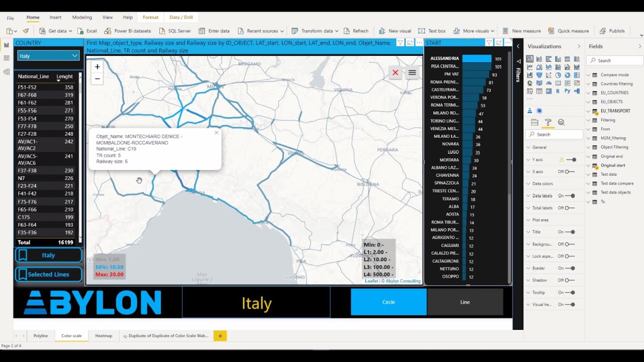Image resolution: width=644 pixels, height=362 pixels.
Task: Select the Format painter brush icon
Action: (x=26, y=31)
